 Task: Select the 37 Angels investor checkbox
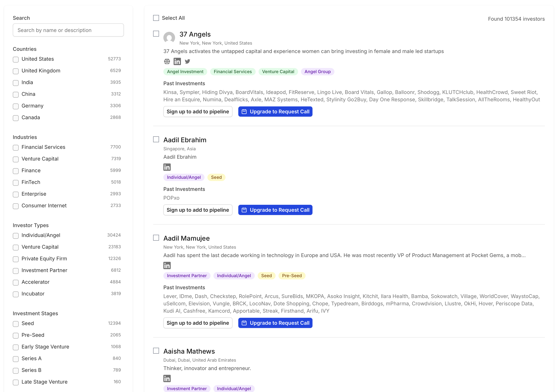pyautogui.click(x=156, y=34)
